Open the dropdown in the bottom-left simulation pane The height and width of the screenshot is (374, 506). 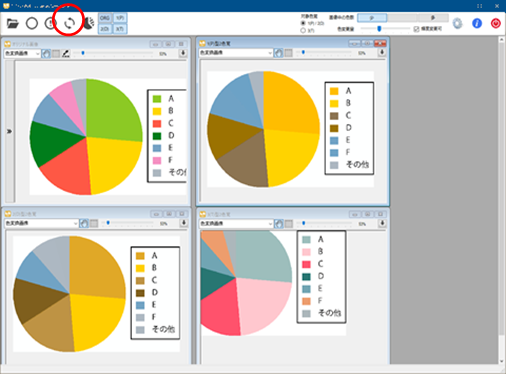click(x=41, y=223)
